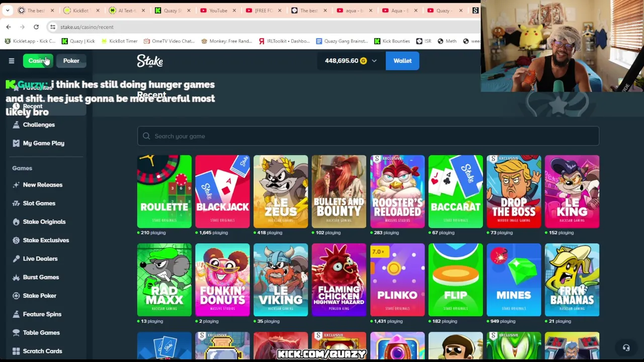Open the Le Viking game thumbnail

281,280
